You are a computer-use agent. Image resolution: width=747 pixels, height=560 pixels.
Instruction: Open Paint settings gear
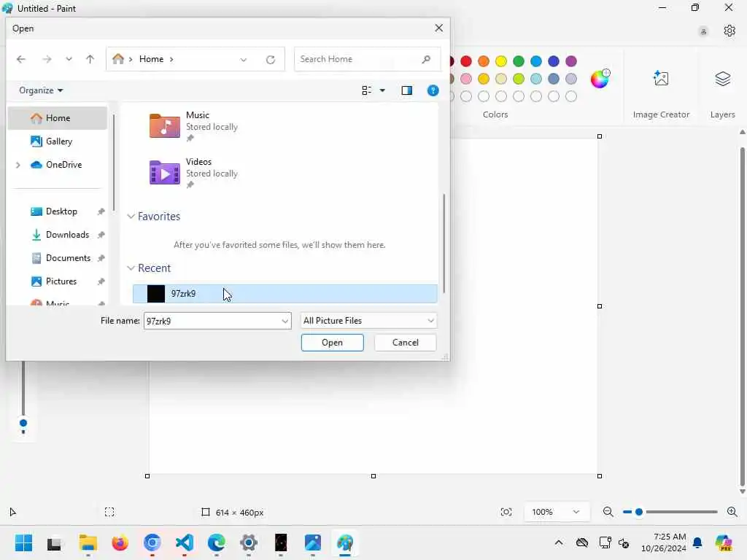pyautogui.click(x=729, y=31)
